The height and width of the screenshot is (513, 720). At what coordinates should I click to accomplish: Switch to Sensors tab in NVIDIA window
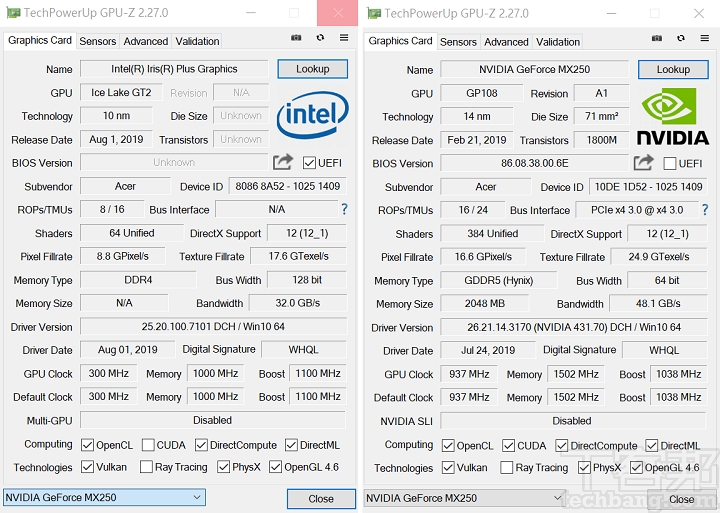(x=458, y=42)
